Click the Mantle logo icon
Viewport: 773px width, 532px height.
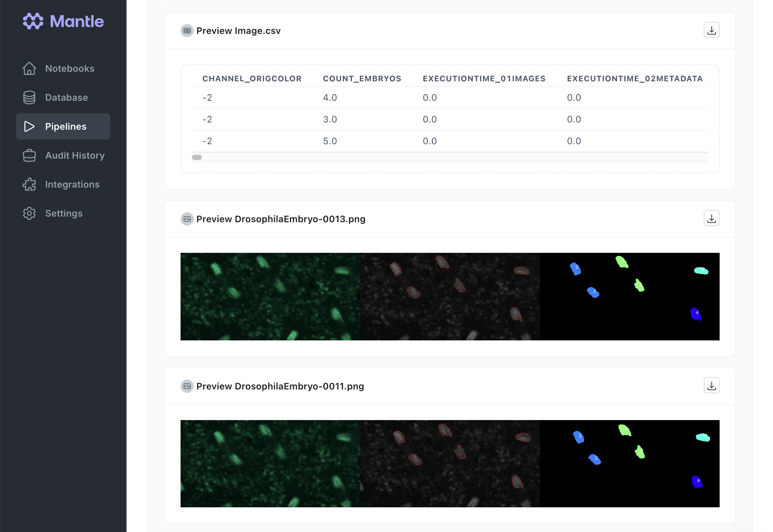33,21
